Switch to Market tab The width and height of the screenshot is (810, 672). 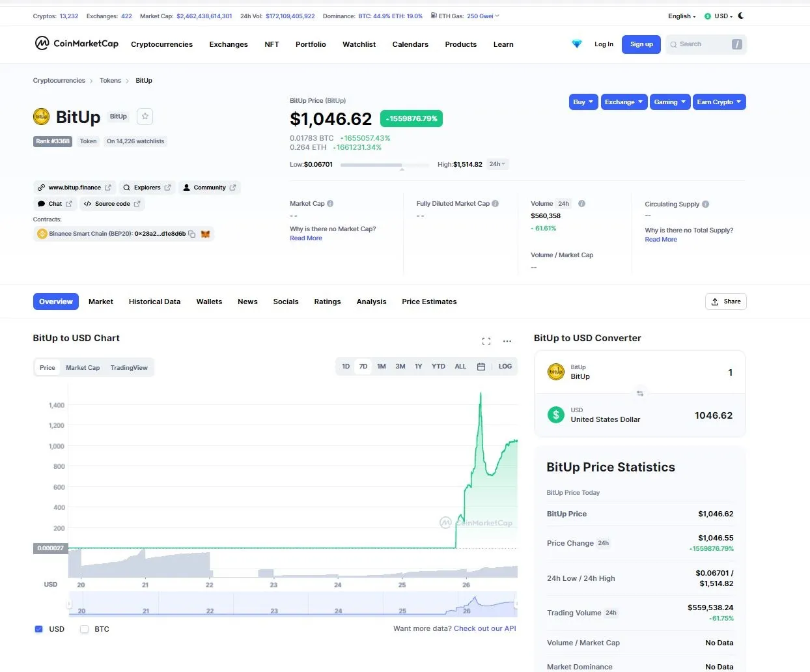point(101,301)
